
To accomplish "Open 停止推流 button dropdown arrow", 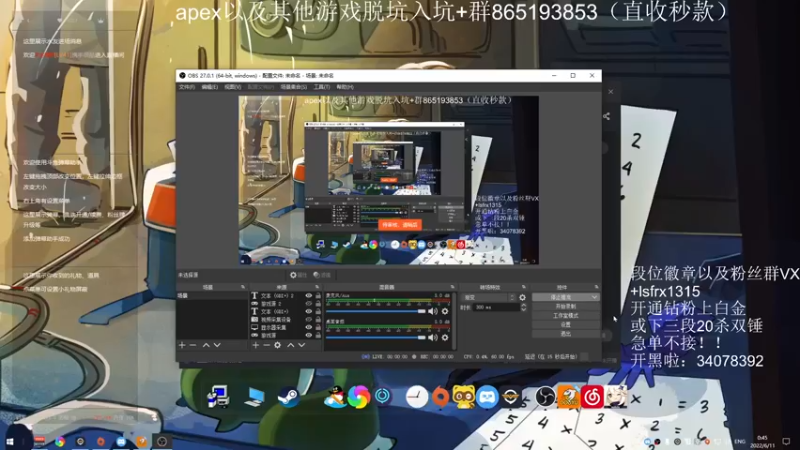I will tap(594, 297).
